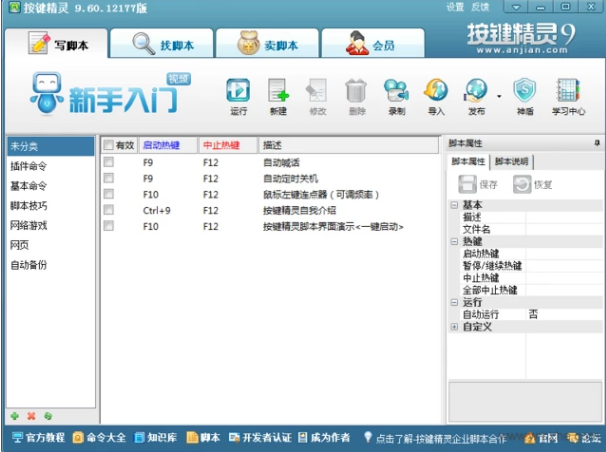The width and height of the screenshot is (606, 452).
Task: Check the 鼠标左键连点器 script checkbox
Action: [x=109, y=194]
